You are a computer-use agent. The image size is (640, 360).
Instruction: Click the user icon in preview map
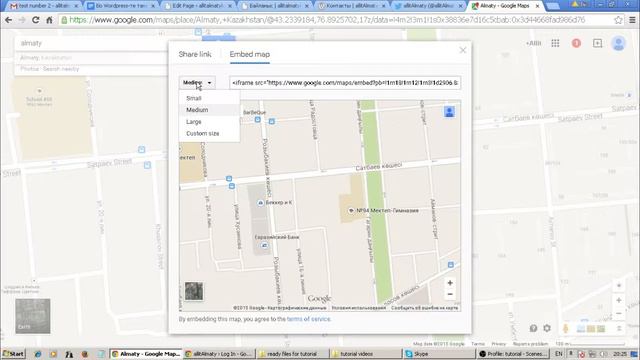point(449,112)
